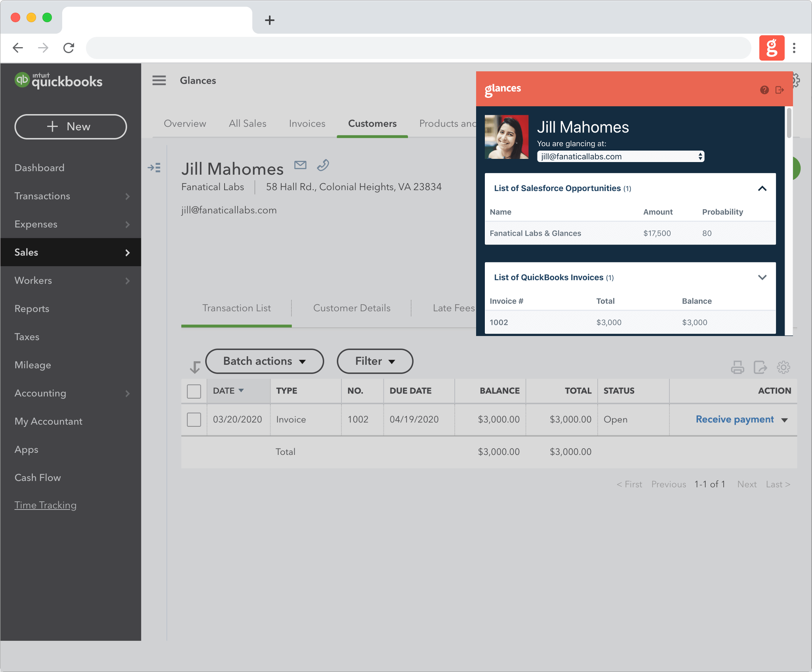Open the Customer Details tab
812x672 pixels.
pyautogui.click(x=352, y=308)
